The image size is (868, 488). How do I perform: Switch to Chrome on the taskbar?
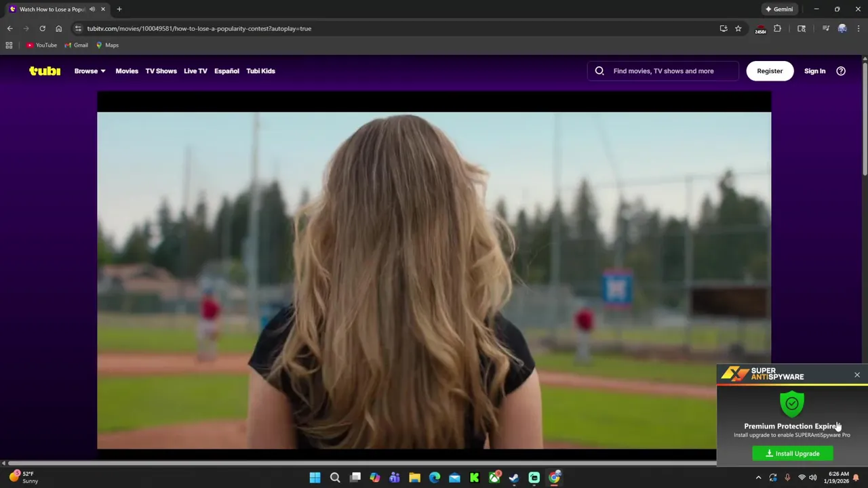(554, 478)
